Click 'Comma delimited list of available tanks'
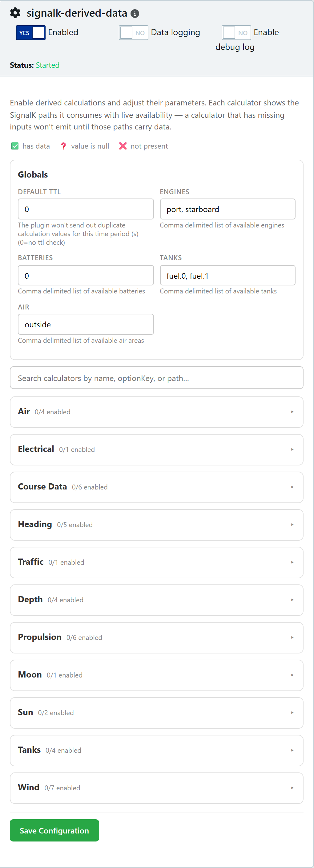The image size is (314, 868). (x=218, y=291)
